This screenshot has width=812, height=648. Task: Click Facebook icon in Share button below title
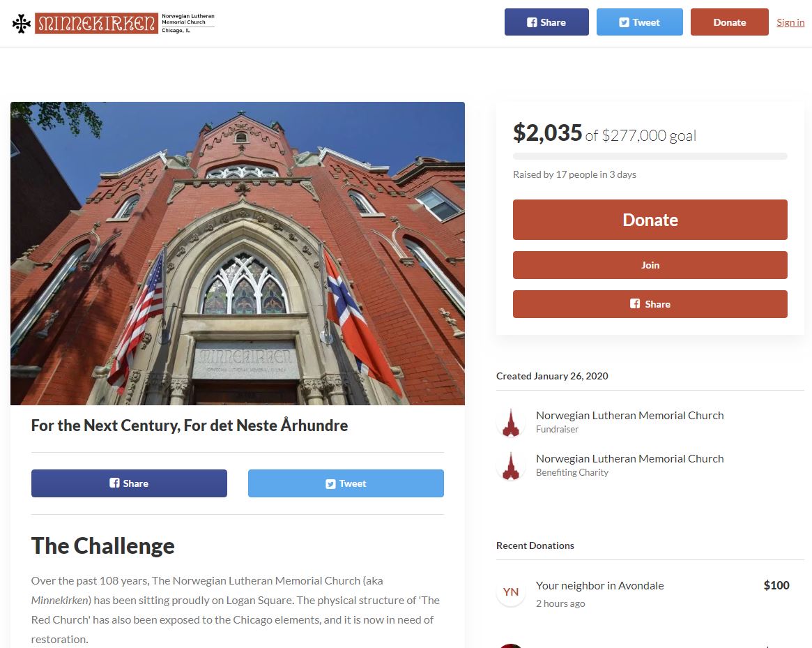pyautogui.click(x=114, y=483)
